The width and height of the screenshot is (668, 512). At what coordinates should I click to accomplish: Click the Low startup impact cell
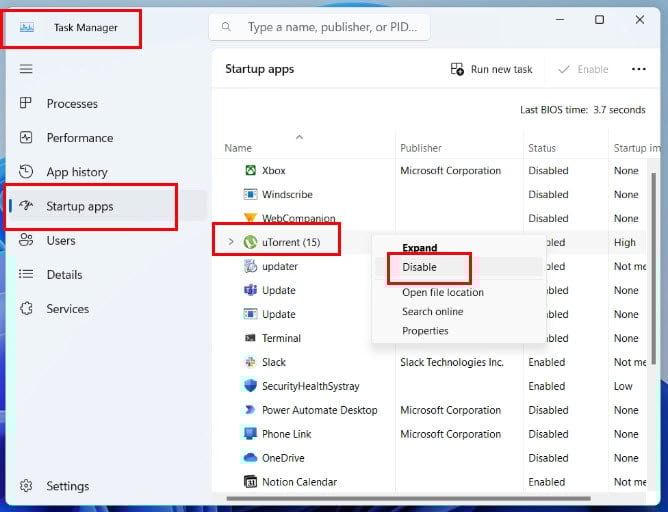(623, 386)
